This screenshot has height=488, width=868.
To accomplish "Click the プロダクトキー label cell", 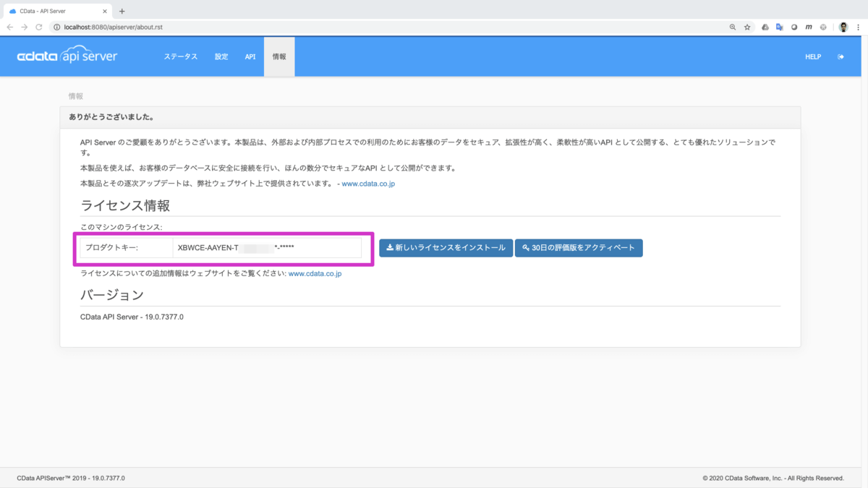I will 125,247.
